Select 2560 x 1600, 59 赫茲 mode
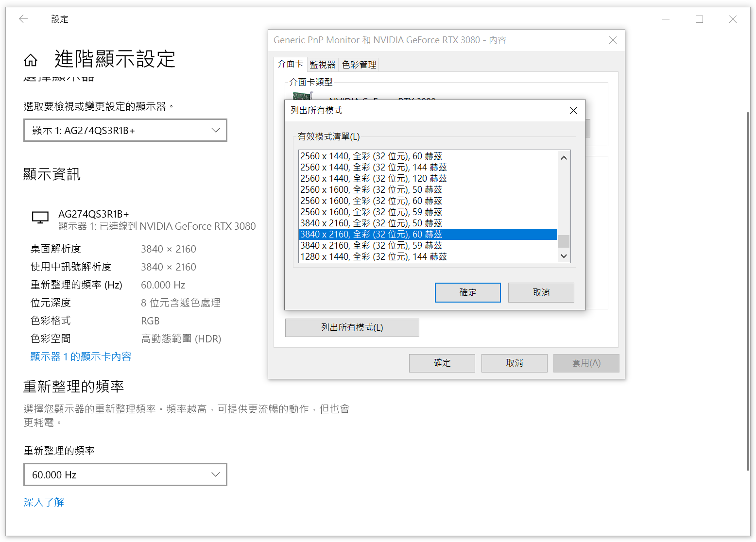Screen dimensions: 756x542 pyautogui.click(x=428, y=212)
